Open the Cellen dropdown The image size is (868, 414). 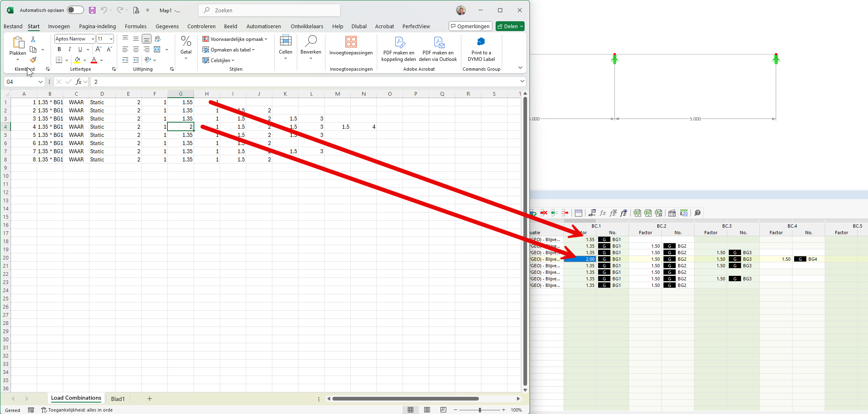(x=285, y=48)
